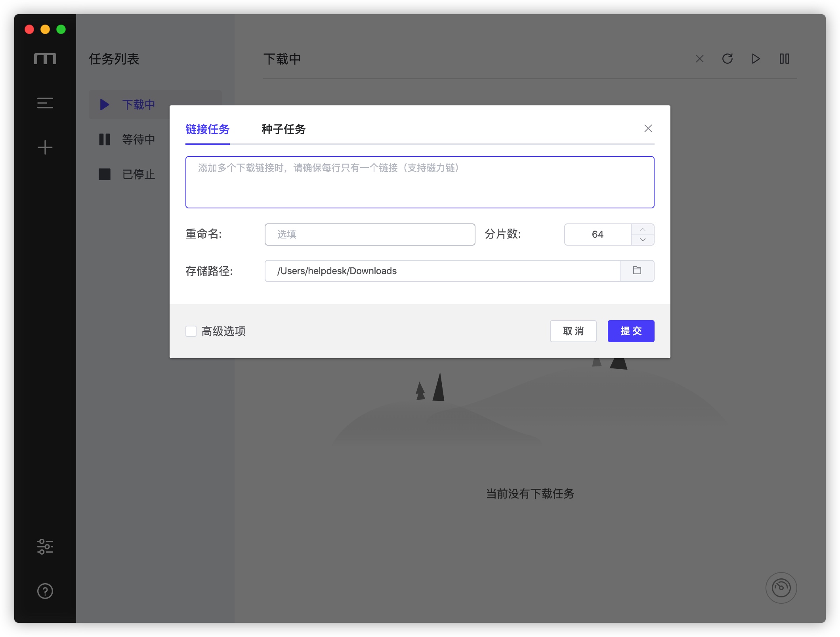The height and width of the screenshot is (637, 840).
Task: Click the plus icon to add task
Action: pos(45,147)
